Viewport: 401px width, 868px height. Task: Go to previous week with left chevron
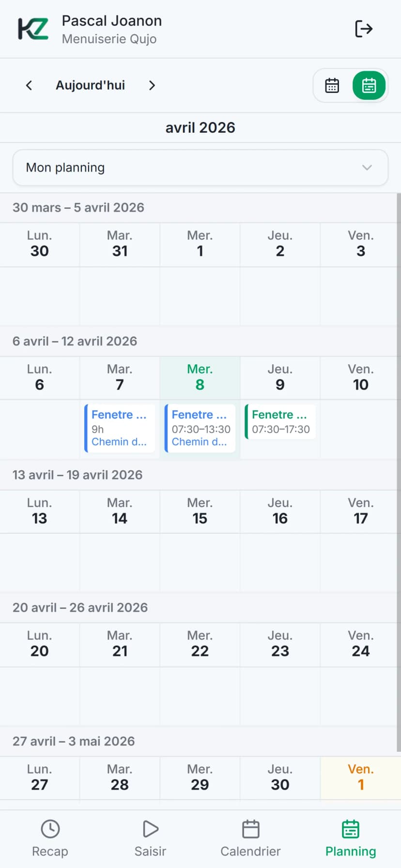pyautogui.click(x=29, y=85)
